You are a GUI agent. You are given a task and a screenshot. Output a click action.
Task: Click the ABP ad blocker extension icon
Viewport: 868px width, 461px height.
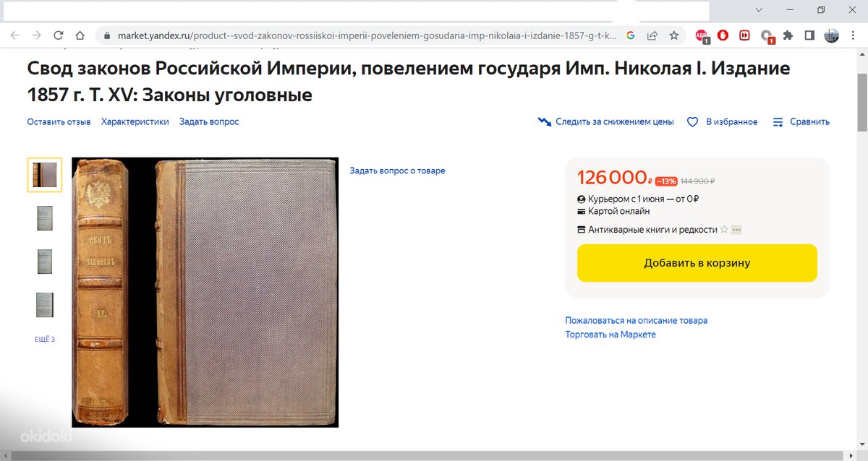(702, 35)
